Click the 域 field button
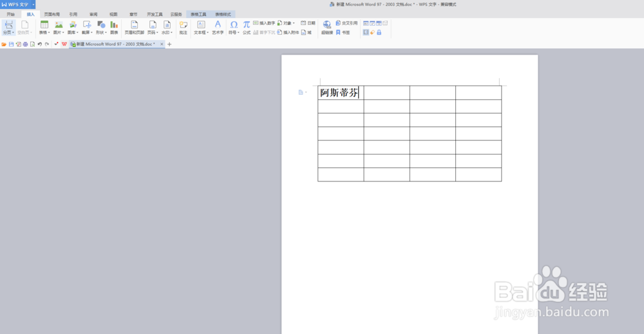This screenshot has height=334, width=644. pos(307,32)
